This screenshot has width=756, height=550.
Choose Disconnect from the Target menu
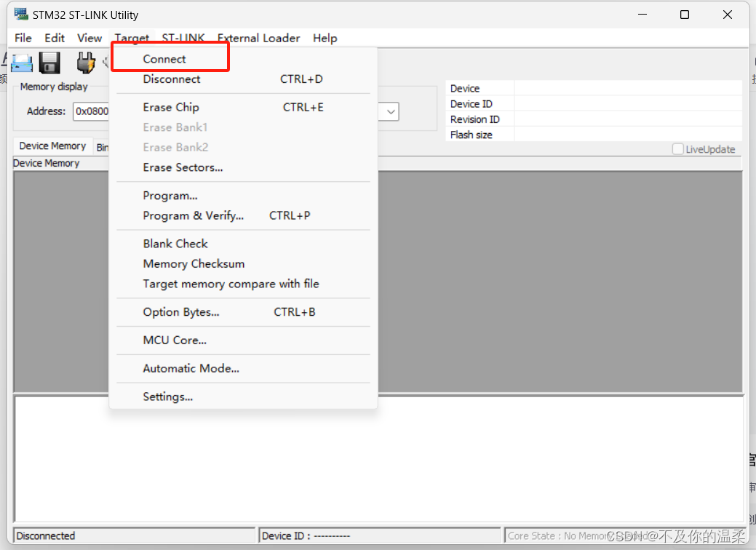[244, 79]
